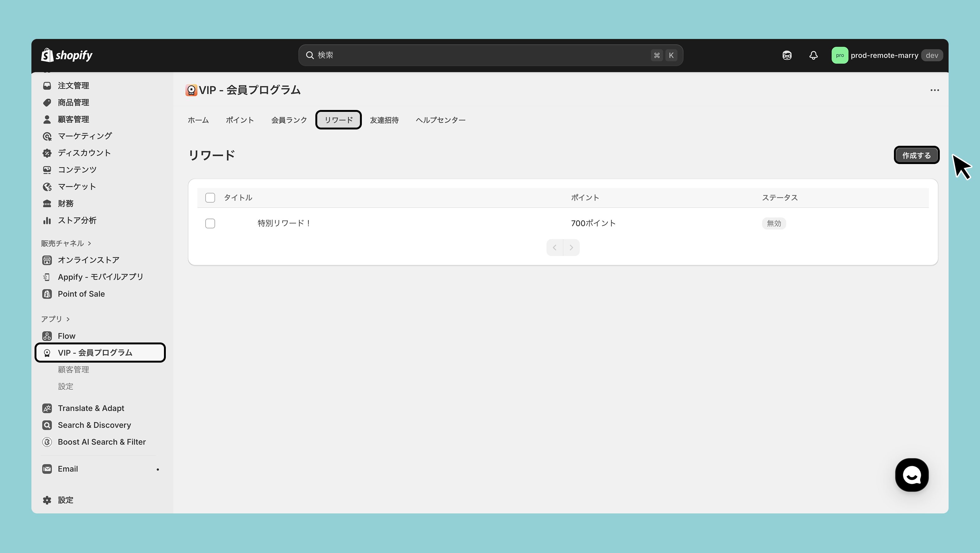This screenshot has width=980, height=553.
Task: Check the 特別リワード！ row checkbox
Action: pyautogui.click(x=210, y=223)
